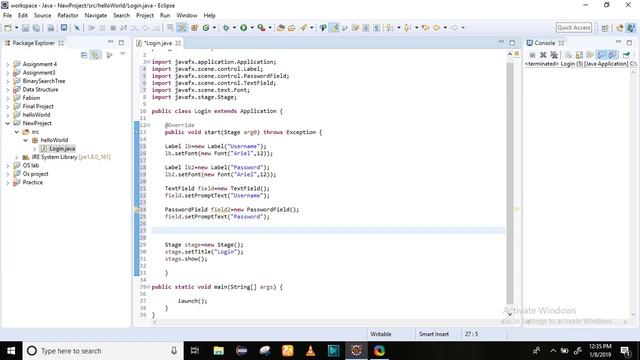The image size is (640, 360).
Task: Expand the Assignment 4 project
Action: coord(7,64)
